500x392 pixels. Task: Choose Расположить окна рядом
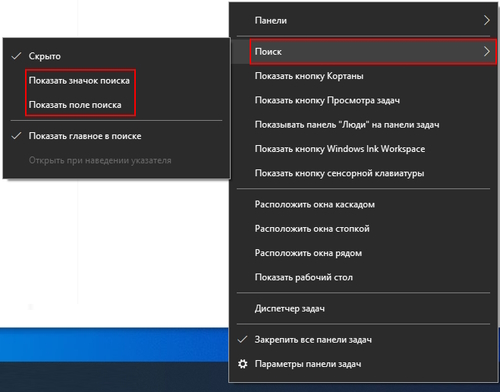(x=363, y=253)
